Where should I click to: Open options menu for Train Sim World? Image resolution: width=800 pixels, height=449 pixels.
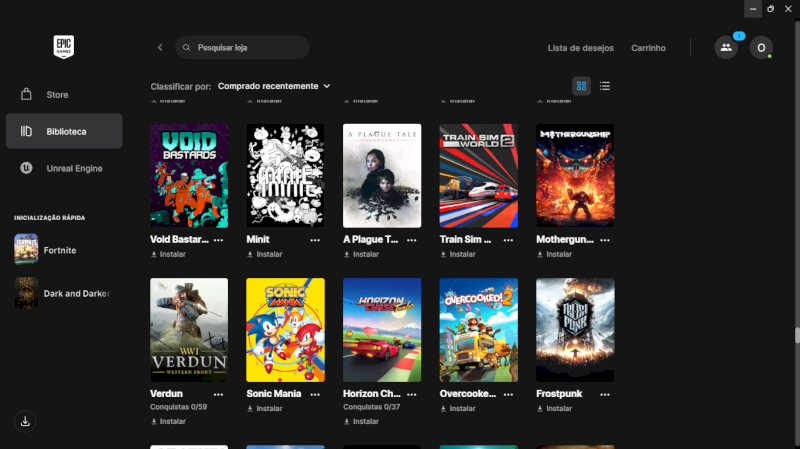pos(508,240)
